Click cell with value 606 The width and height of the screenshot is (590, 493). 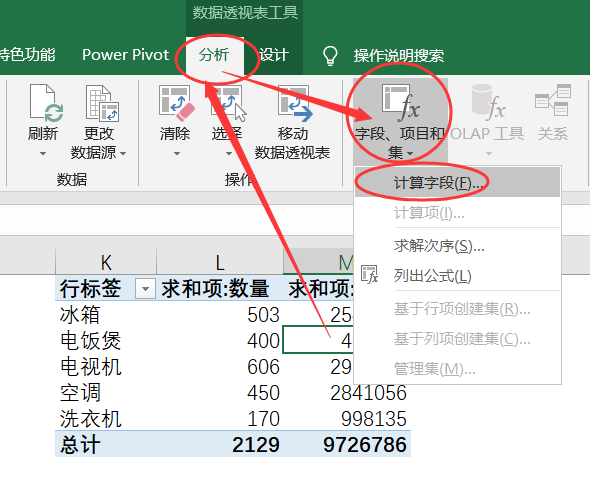pos(220,367)
